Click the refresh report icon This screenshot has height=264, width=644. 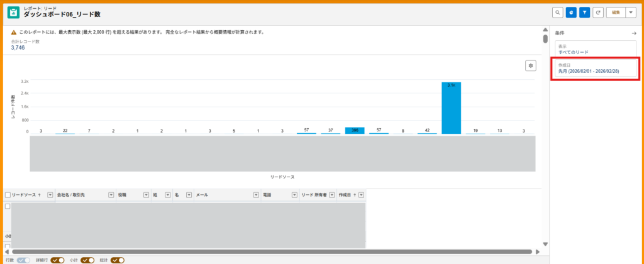point(599,13)
